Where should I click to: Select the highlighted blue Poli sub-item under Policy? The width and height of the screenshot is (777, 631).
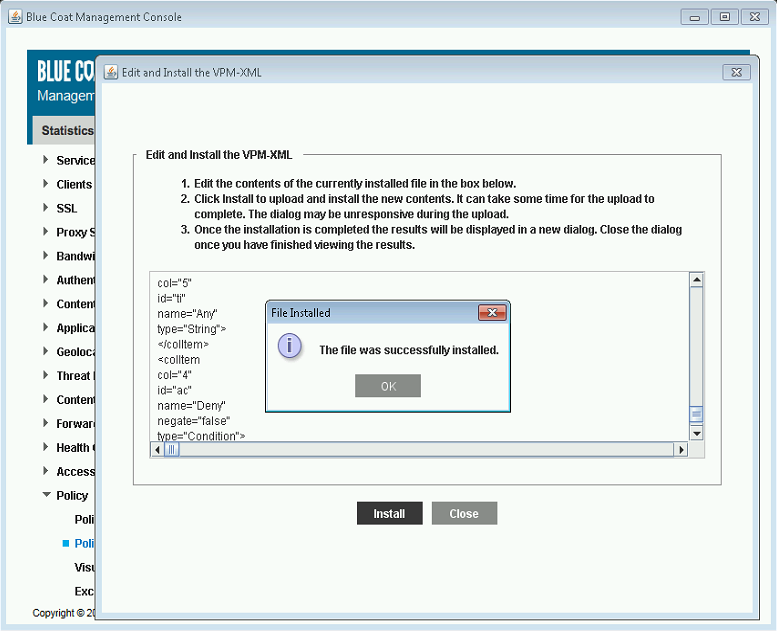[84, 543]
